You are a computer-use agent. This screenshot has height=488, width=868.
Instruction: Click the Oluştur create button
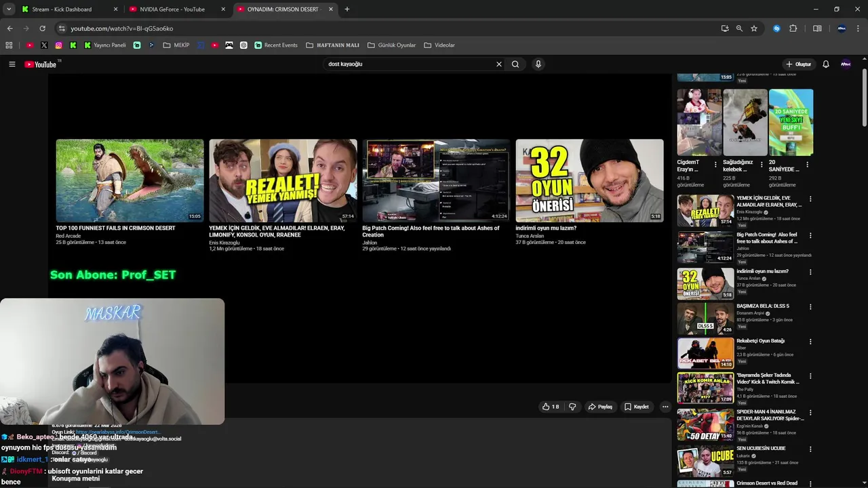click(799, 64)
